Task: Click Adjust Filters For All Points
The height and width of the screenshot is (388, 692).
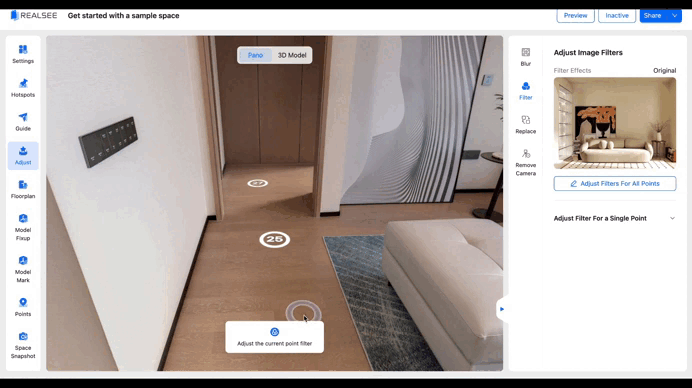Action: (x=614, y=184)
